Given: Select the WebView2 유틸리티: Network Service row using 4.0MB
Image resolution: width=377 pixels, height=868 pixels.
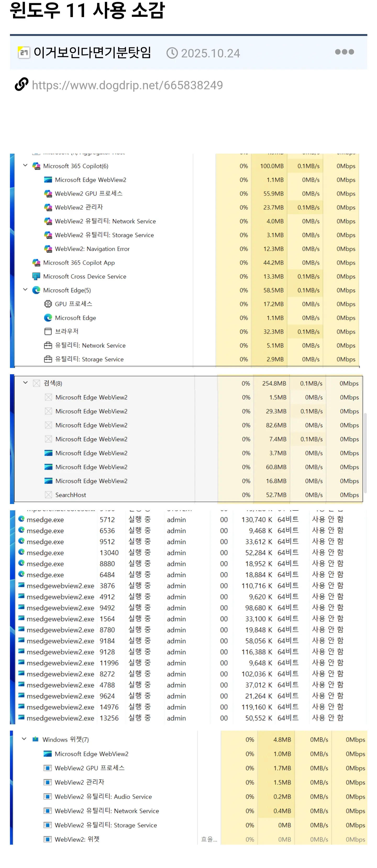Looking at the screenshot, I should point(187,221).
